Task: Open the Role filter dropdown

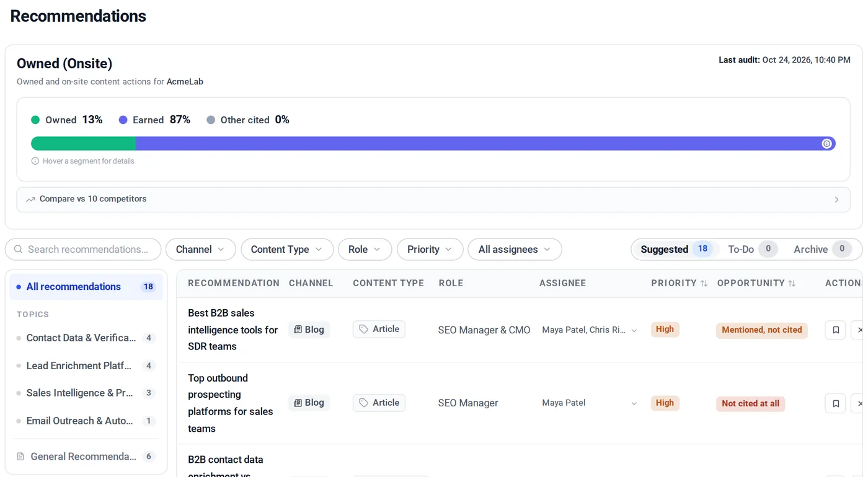Action: (x=365, y=249)
